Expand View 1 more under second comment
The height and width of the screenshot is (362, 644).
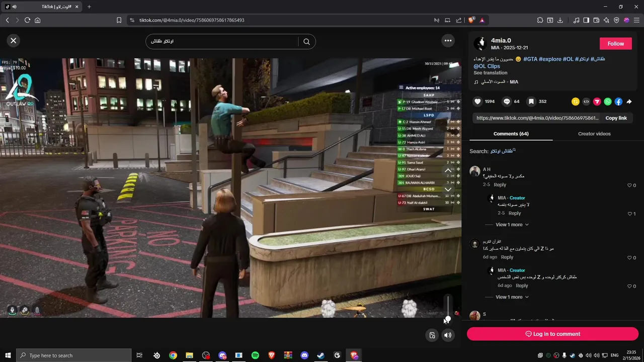click(512, 297)
